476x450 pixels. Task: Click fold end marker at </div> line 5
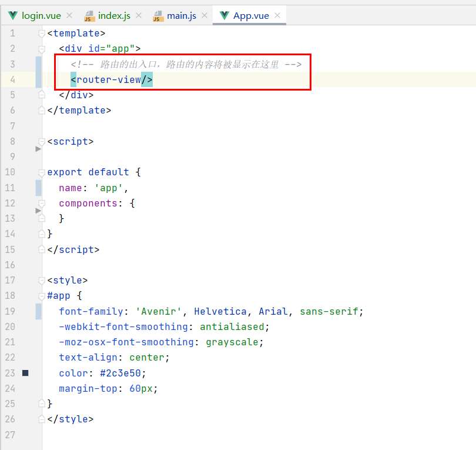tap(42, 95)
